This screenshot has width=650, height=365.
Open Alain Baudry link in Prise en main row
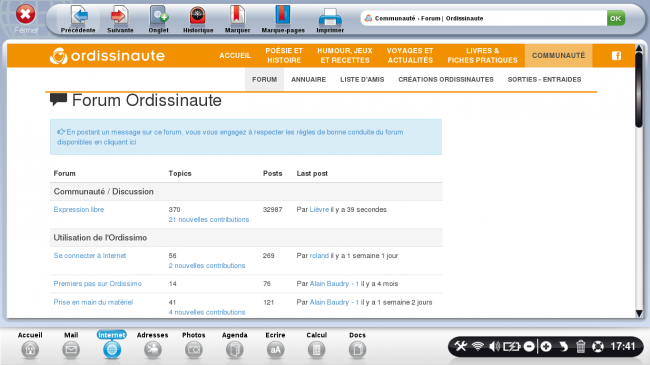coord(334,302)
